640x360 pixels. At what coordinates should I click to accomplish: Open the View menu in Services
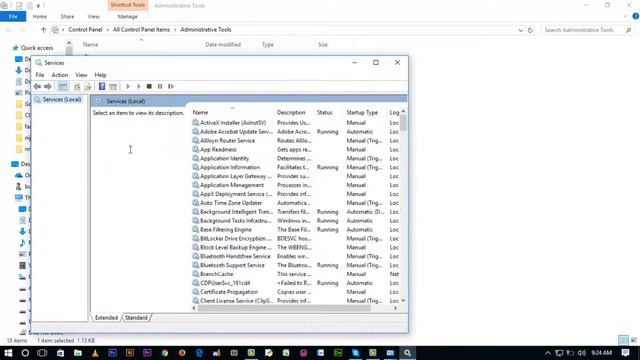pos(81,75)
